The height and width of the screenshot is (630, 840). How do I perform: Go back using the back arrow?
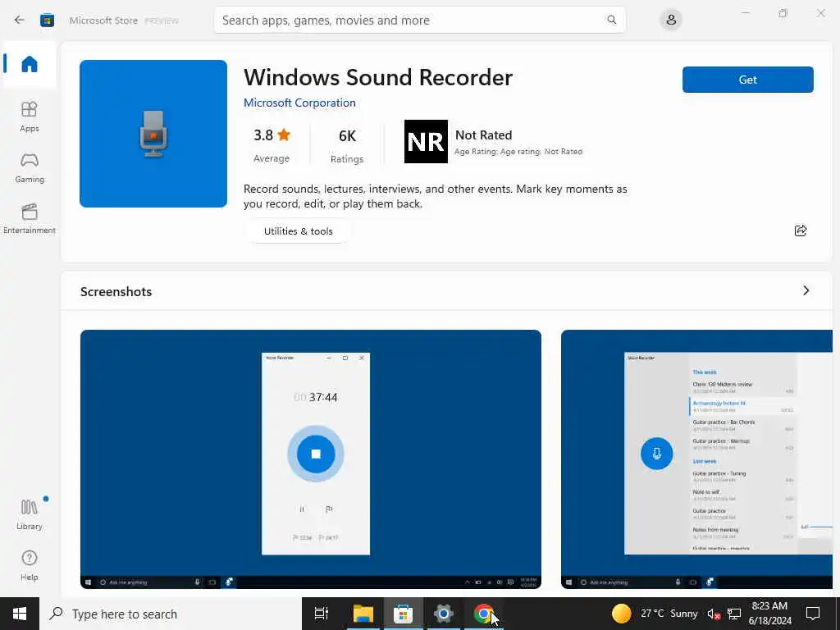pyautogui.click(x=20, y=21)
